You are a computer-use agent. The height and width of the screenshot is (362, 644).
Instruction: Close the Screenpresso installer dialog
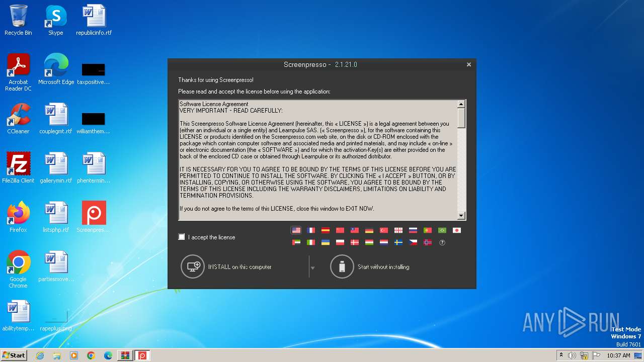point(468,64)
